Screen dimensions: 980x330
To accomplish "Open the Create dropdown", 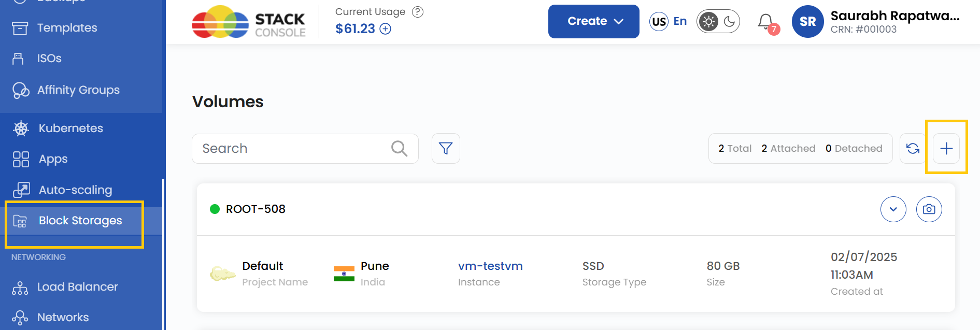I will click(593, 21).
